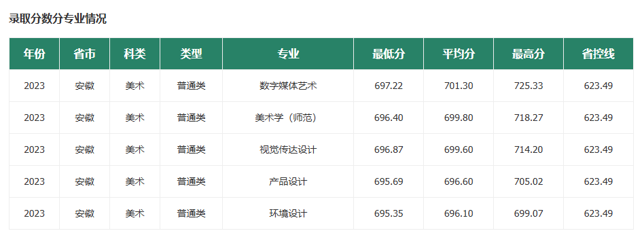Click the 725.33 highest score cell
The width and height of the screenshot is (644, 248).
pyautogui.click(x=529, y=86)
